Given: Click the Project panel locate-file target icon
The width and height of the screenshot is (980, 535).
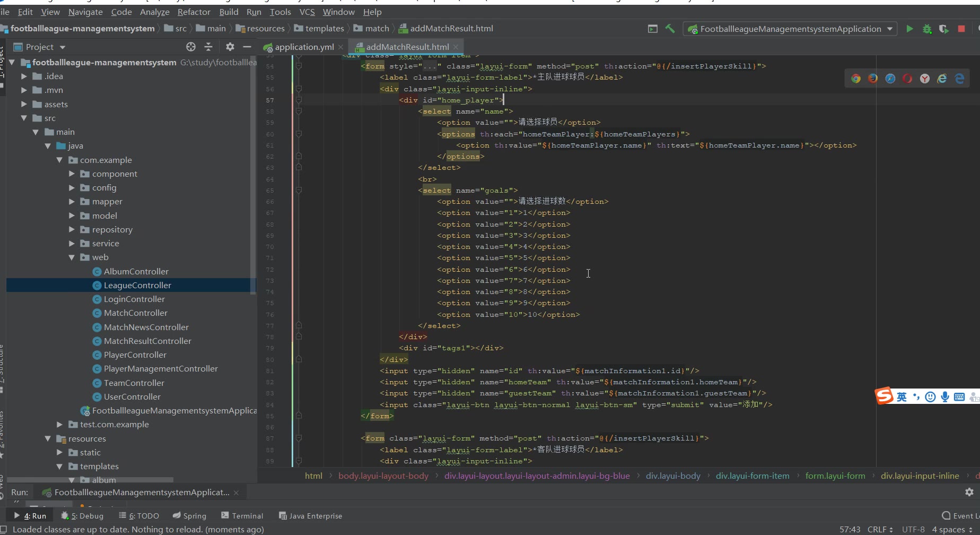Looking at the screenshot, I should point(191,47).
